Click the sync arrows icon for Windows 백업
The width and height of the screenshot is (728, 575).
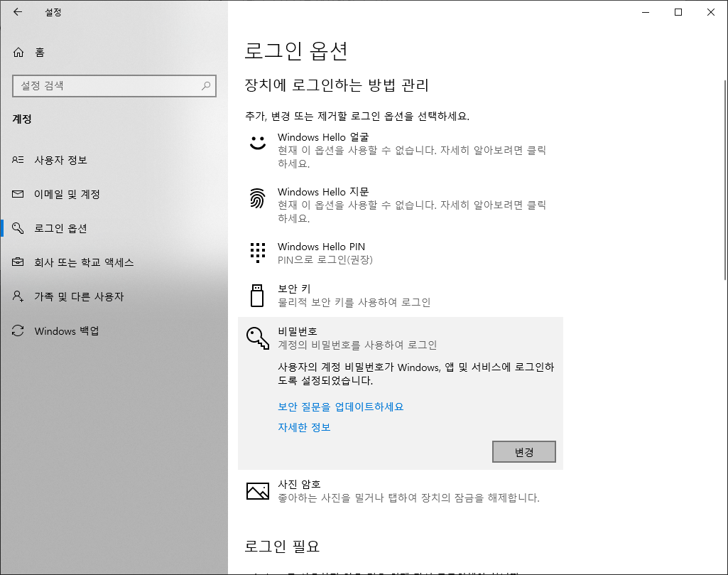click(18, 331)
